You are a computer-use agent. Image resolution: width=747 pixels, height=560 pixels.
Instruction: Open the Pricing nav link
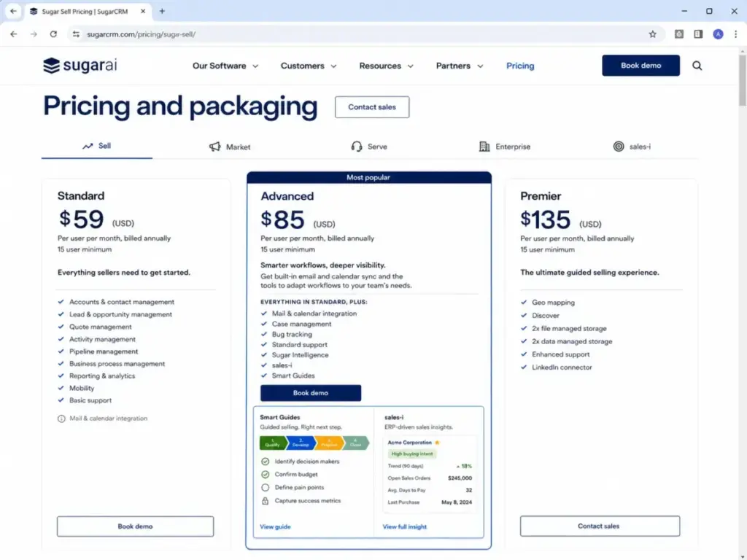point(520,66)
